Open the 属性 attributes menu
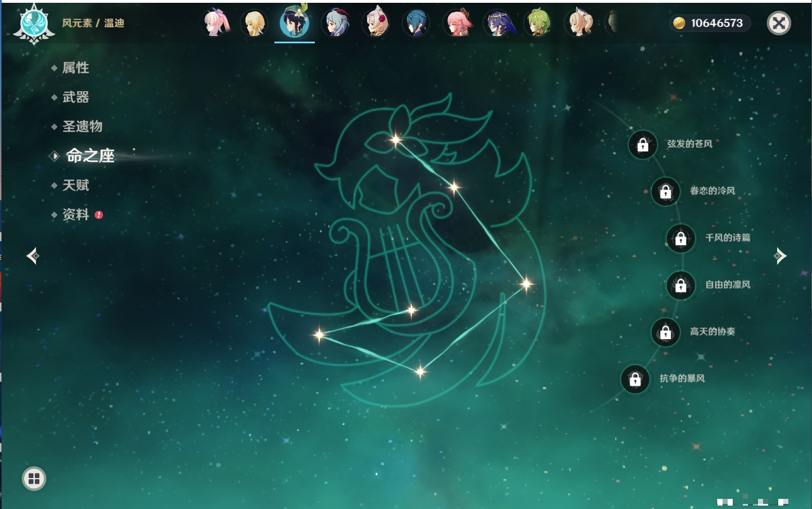This screenshot has width=812, height=509. (75, 68)
